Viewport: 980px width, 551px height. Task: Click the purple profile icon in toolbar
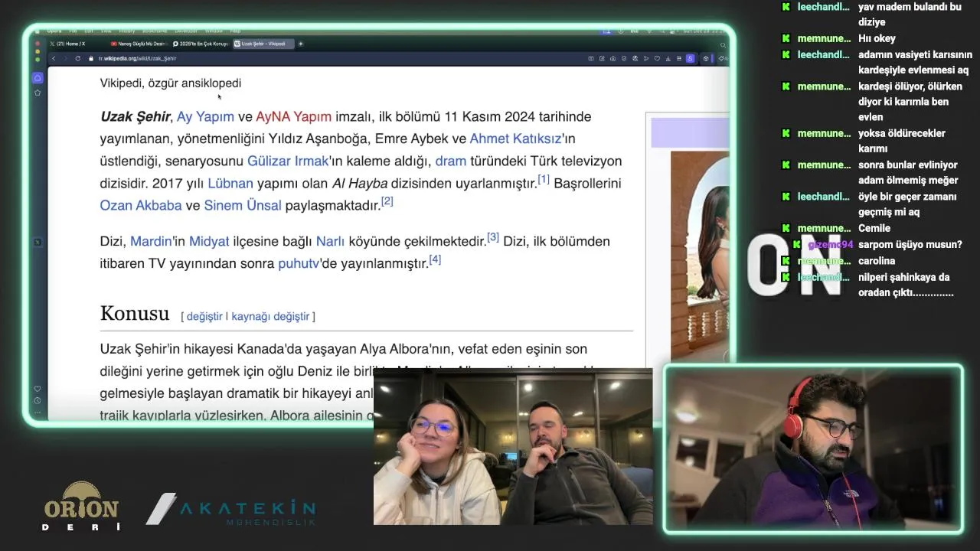tap(690, 59)
